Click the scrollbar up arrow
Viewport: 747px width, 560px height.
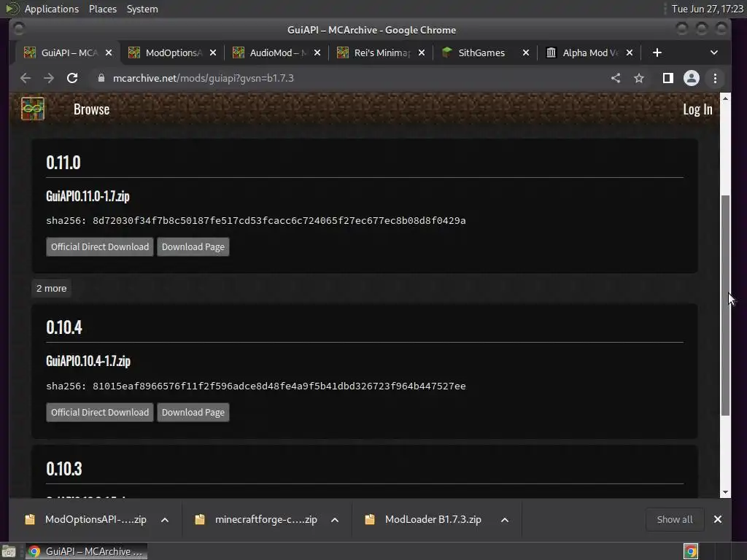click(725, 98)
